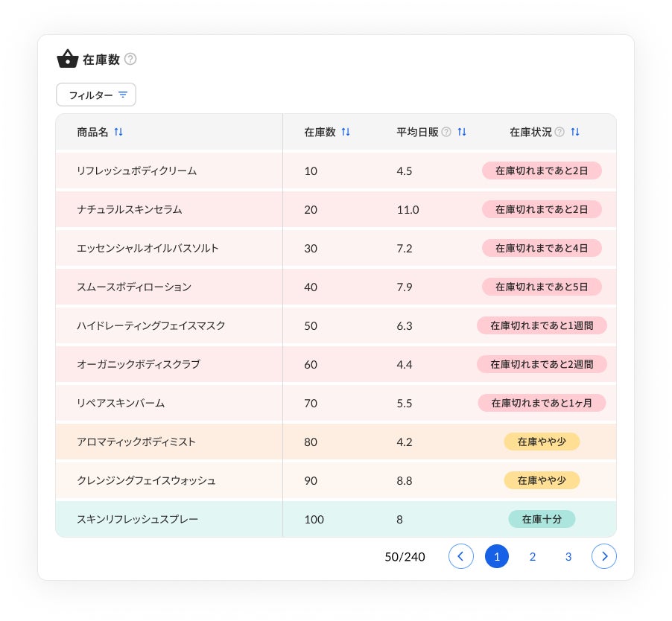672x621 pixels.
Task: Select リフレッシュボディクリーム product name
Action: click(x=137, y=171)
